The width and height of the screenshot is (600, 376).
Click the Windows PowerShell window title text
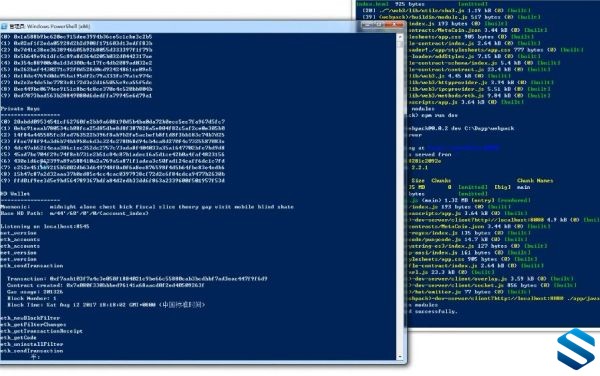pos(50,26)
